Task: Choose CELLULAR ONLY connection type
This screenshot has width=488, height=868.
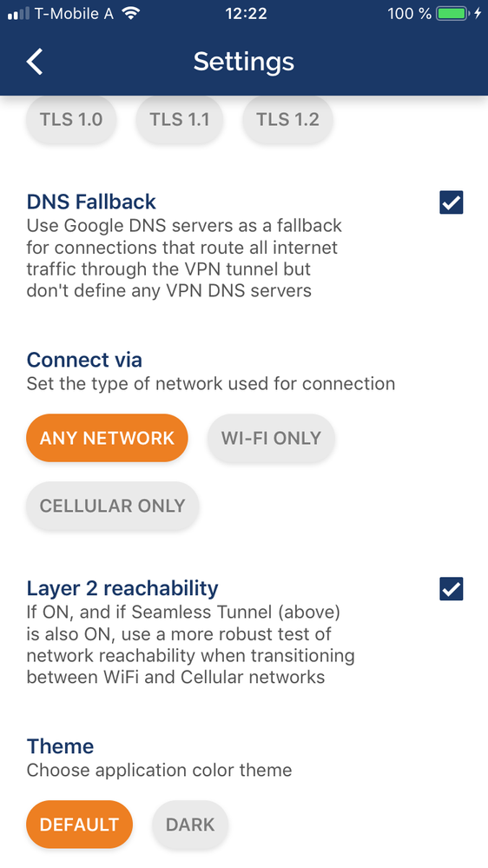Action: 112,506
